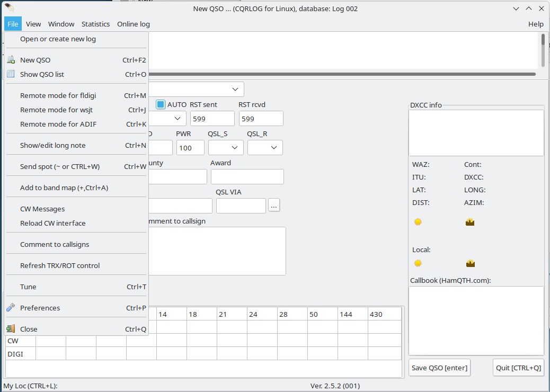Choose Show/edit long note
This screenshot has height=392, width=550.
76,145
